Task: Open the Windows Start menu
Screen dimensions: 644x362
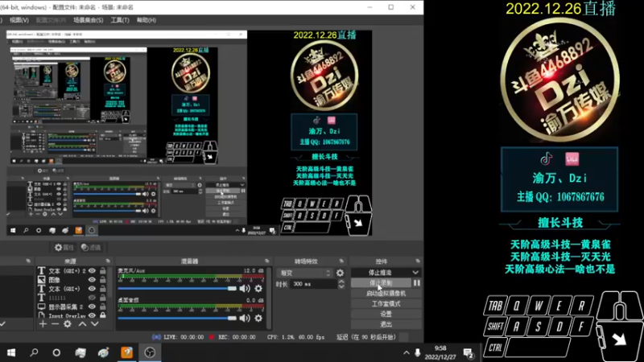Action: [x=11, y=352]
